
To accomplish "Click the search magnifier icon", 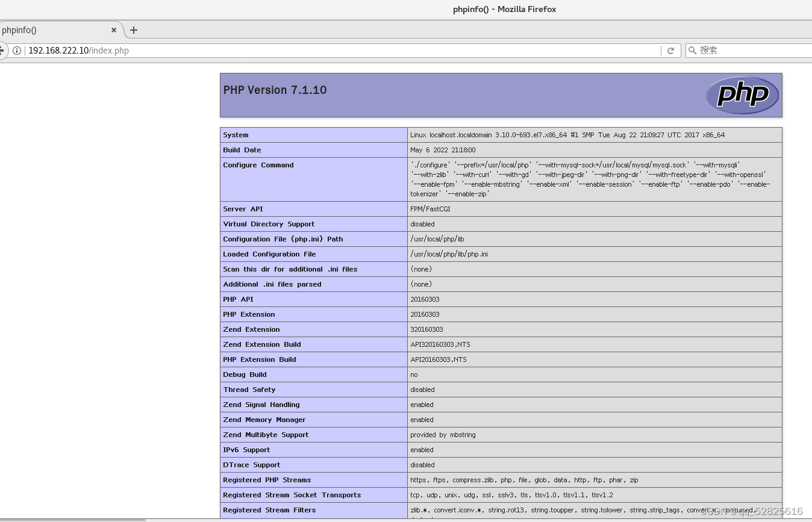I will coord(693,51).
